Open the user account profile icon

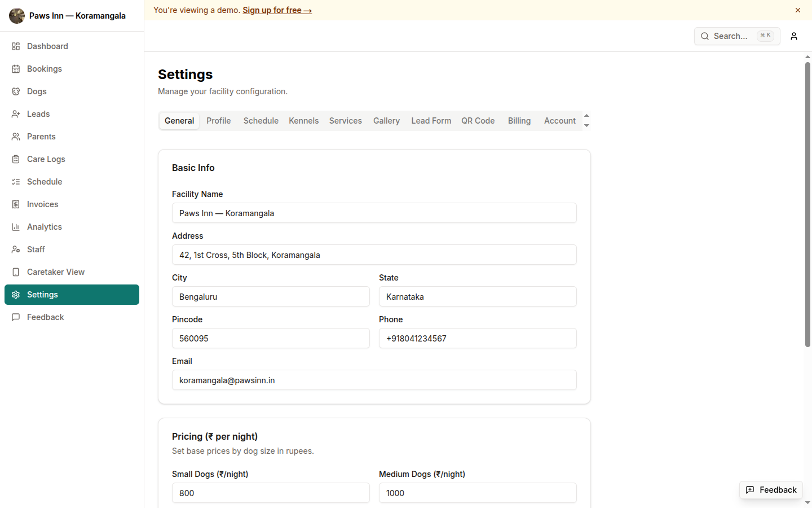(793, 36)
